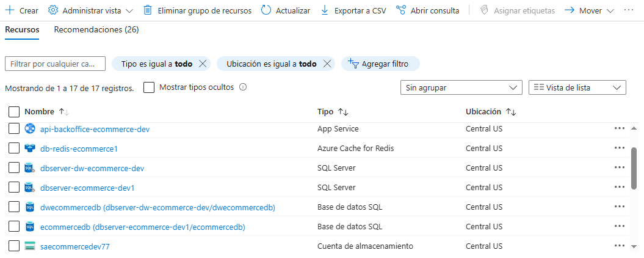
Task: Enable the Mostrar tipos ocultos checkbox
Action: 149,87
